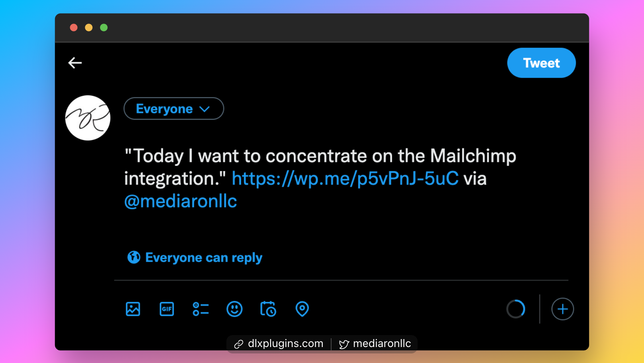Click the back arrow icon
This screenshot has width=644, height=363.
point(75,63)
